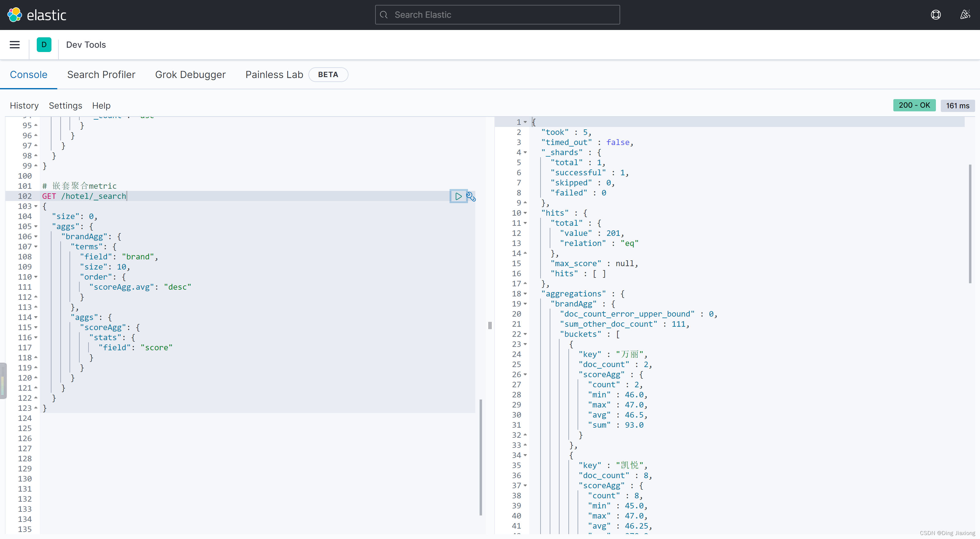980x539 pixels.
Task: Fold the "hits" object at response line 10
Action: point(525,213)
